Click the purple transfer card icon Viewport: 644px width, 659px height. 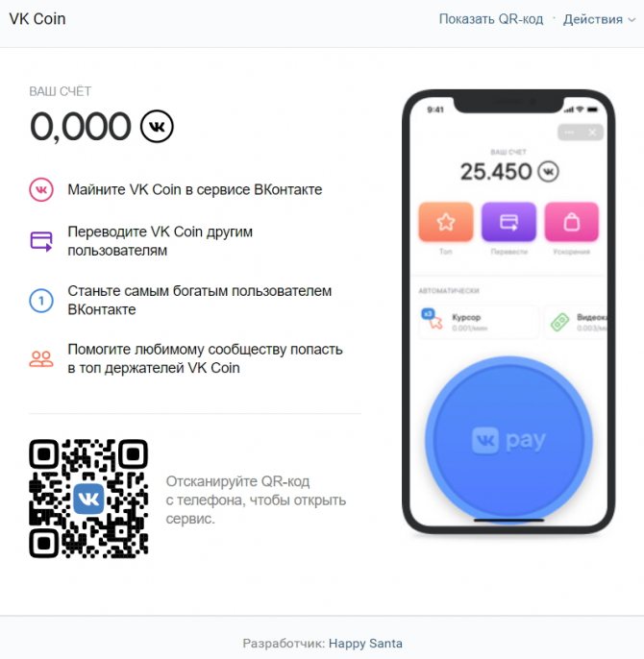pyautogui.click(x=41, y=241)
